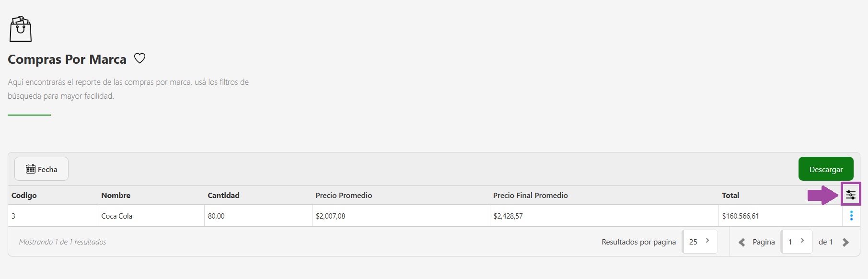Go to previous page arrow
Image resolution: width=868 pixels, height=279 pixels.
(x=741, y=242)
